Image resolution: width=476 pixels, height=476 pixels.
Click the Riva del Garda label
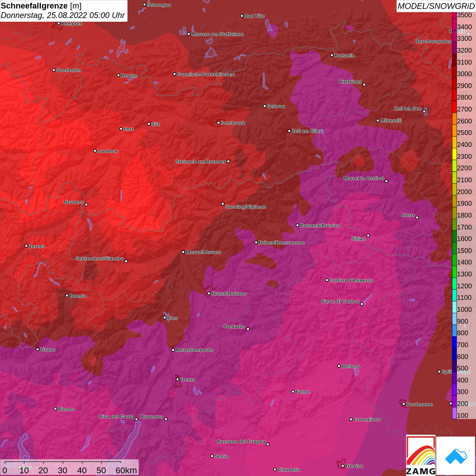click(x=116, y=417)
